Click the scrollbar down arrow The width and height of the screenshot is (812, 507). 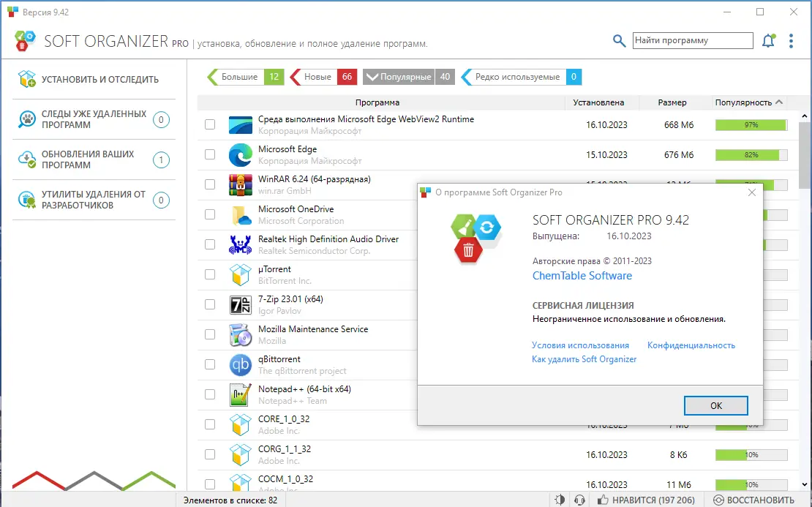(804, 485)
